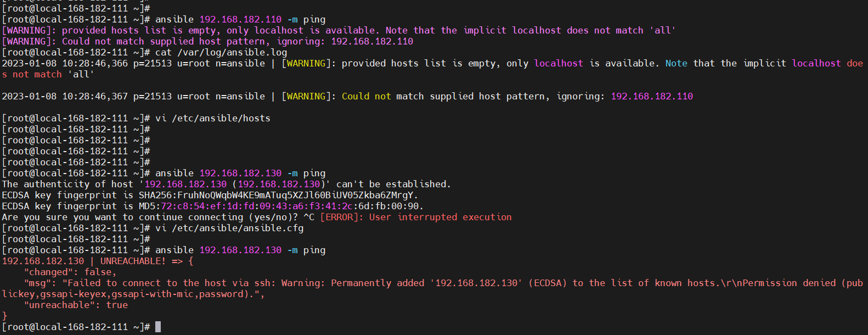Image resolution: width=868 pixels, height=335 pixels.
Task: Click the '"unreachable": true' output line
Action: pos(76,305)
